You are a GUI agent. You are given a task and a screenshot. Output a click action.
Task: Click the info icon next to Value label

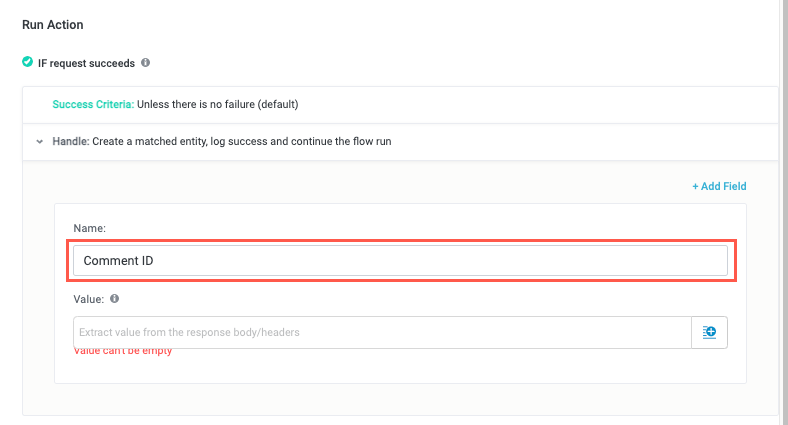click(x=114, y=298)
